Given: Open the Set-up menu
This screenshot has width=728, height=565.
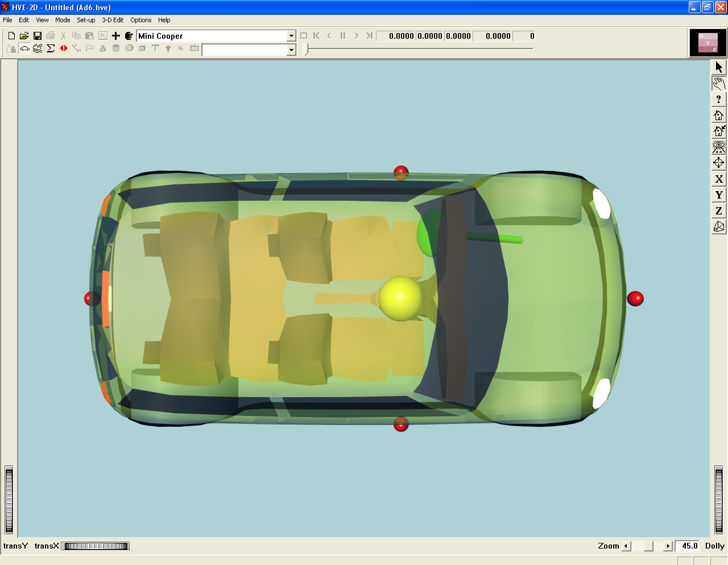Looking at the screenshot, I should coord(86,20).
